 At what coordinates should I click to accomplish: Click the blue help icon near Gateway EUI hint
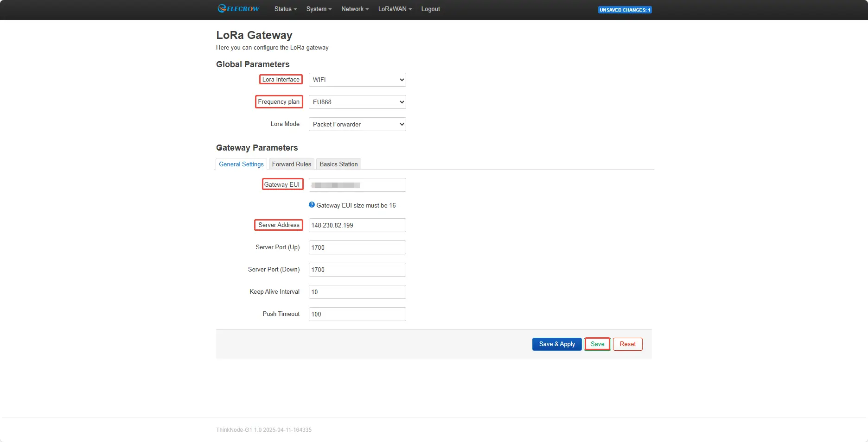pos(312,205)
